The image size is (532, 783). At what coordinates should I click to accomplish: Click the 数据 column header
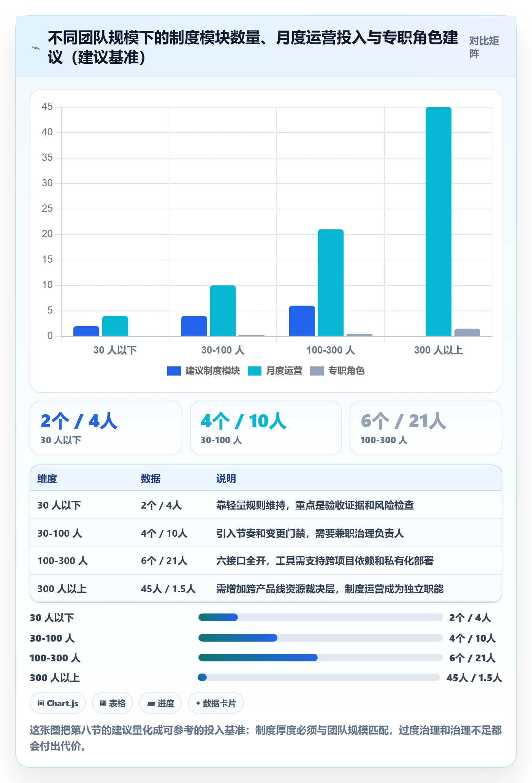pyautogui.click(x=151, y=479)
